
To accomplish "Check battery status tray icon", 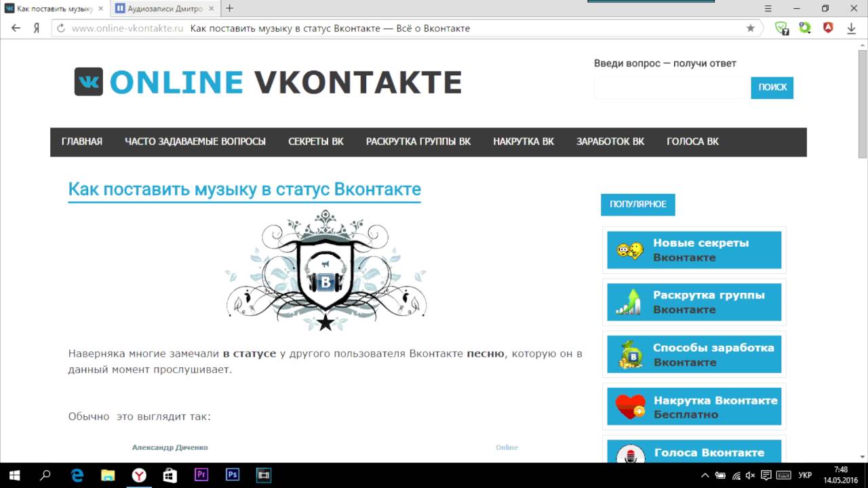I will pyautogui.click(x=720, y=475).
